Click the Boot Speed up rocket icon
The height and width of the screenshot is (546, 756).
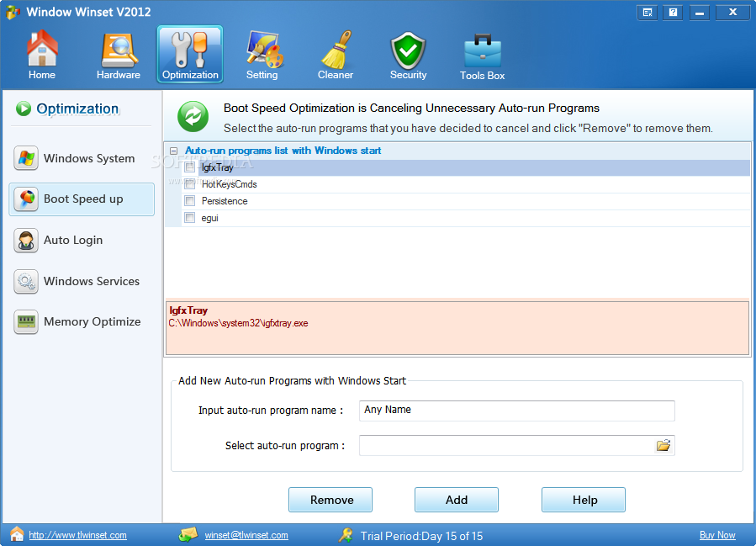click(26, 199)
